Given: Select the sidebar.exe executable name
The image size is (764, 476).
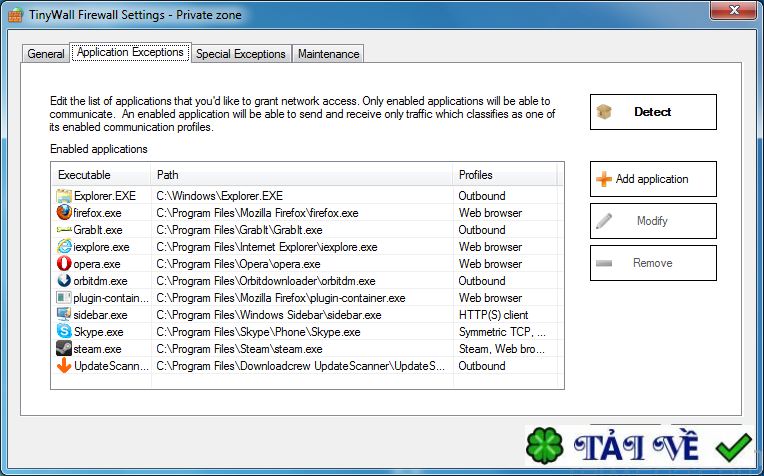Looking at the screenshot, I should 100,315.
